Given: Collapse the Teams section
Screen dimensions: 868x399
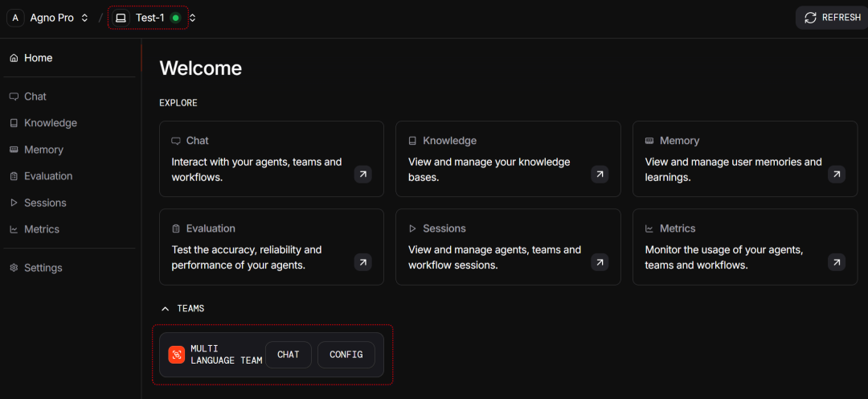Looking at the screenshot, I should tap(166, 309).
